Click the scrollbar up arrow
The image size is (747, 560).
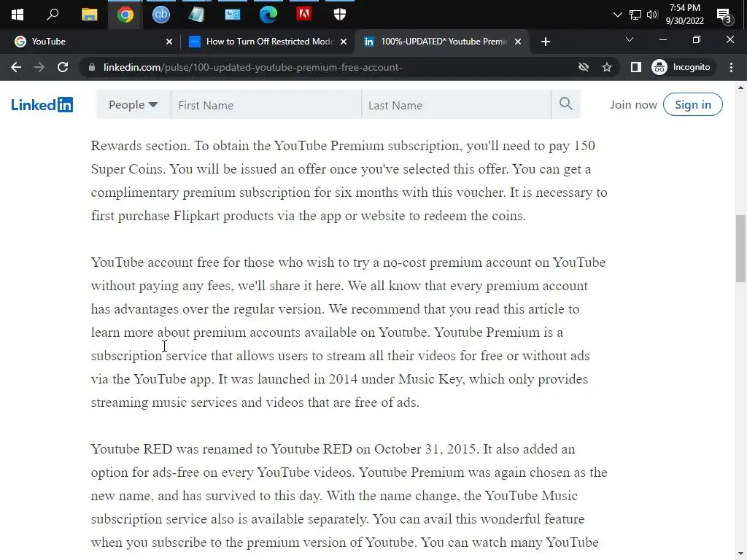[740, 87]
